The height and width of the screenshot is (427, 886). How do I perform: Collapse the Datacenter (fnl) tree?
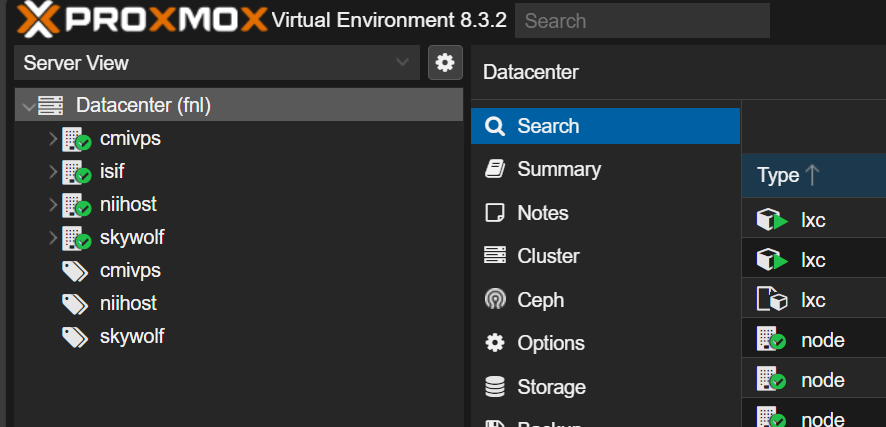27,106
